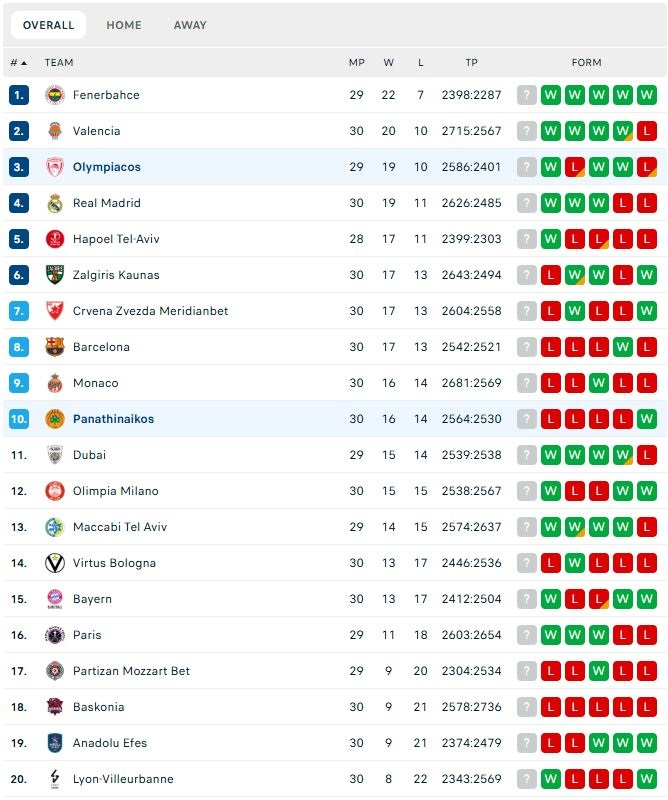Viewport: 668px width, 800px height.
Task: Click the Panathinaikos clover logo
Action: [55, 419]
